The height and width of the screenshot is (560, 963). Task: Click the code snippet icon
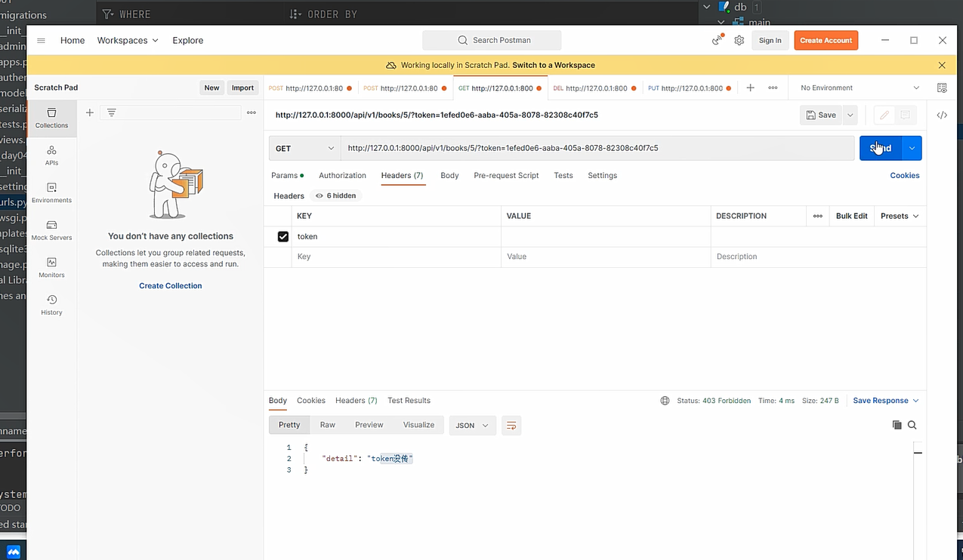[942, 115]
